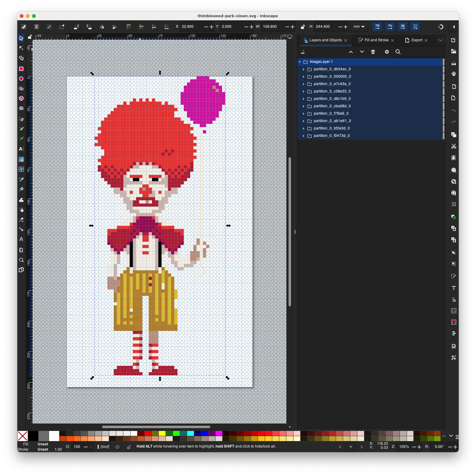Select the 3D Box tool
The width and height of the screenshot is (476, 475).
[x=21, y=98]
